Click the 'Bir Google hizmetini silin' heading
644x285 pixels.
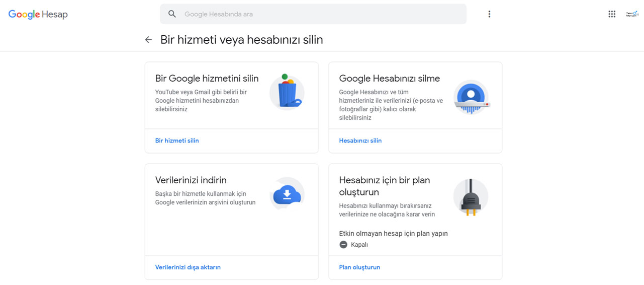click(207, 79)
